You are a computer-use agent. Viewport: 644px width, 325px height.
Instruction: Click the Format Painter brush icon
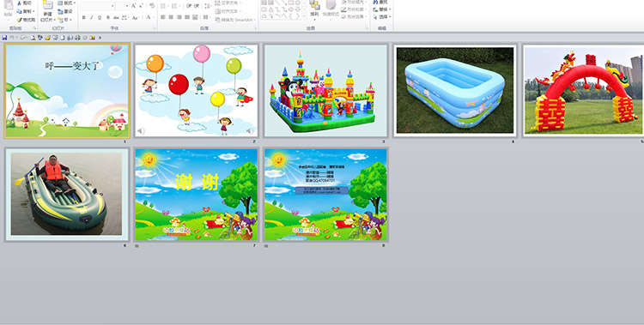(x=19, y=19)
